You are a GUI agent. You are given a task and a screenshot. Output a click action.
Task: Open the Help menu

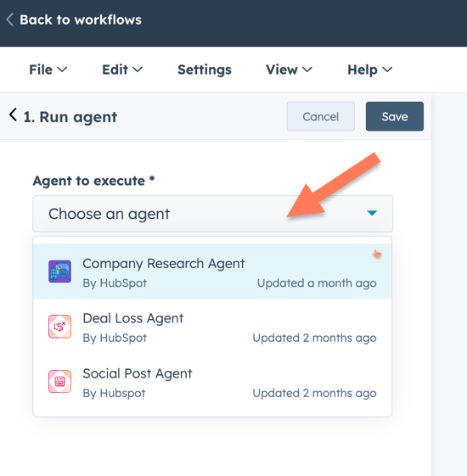(369, 70)
